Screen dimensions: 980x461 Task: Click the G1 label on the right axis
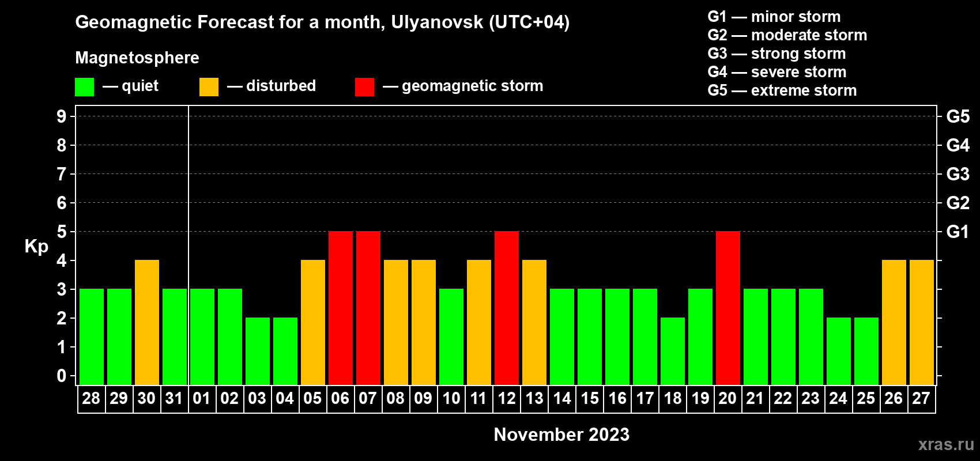click(x=958, y=232)
